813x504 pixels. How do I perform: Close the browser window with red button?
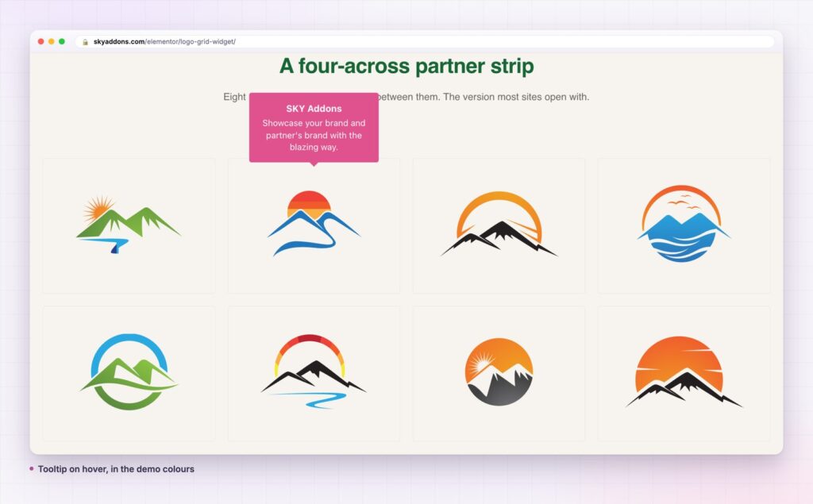41,41
